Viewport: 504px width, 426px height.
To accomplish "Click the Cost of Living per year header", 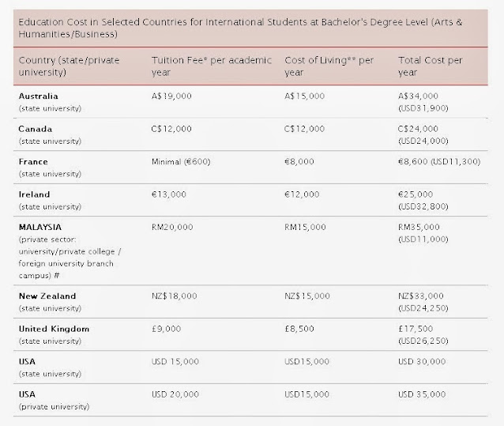I will [x=330, y=66].
